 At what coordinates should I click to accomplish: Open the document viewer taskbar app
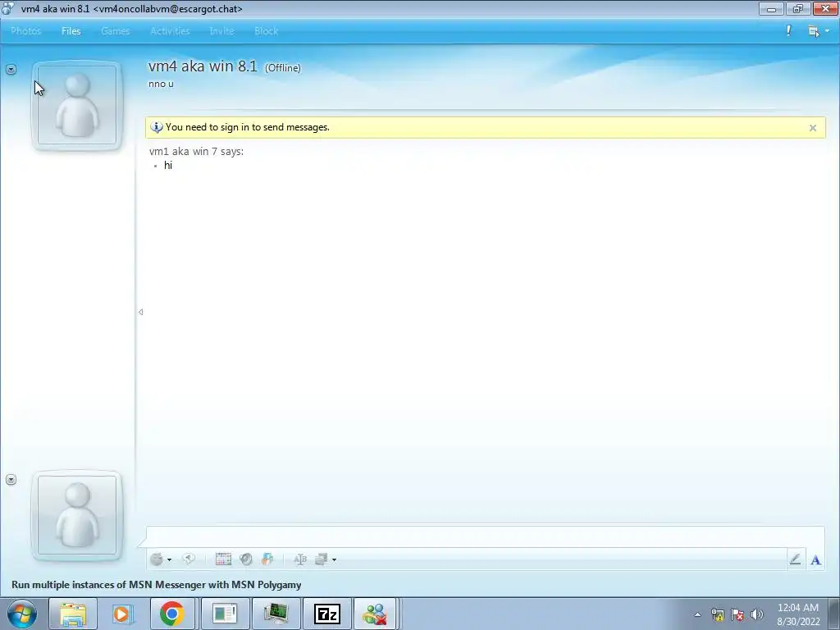(x=225, y=614)
